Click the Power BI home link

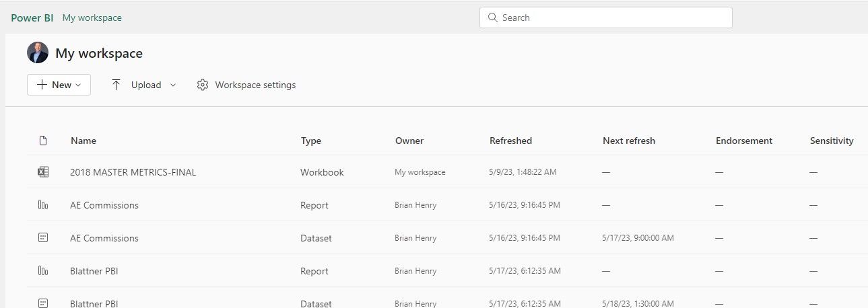(32, 17)
